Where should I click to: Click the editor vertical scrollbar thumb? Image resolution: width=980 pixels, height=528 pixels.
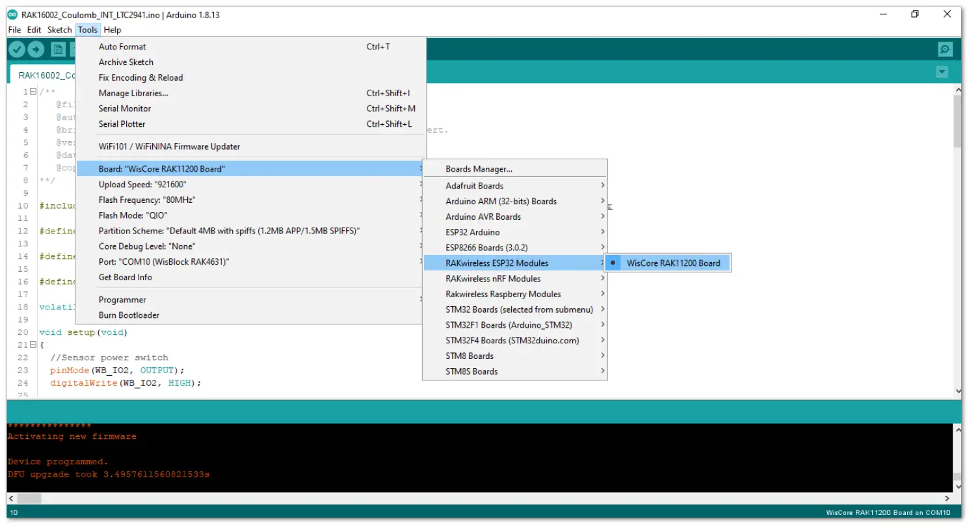coord(957,121)
